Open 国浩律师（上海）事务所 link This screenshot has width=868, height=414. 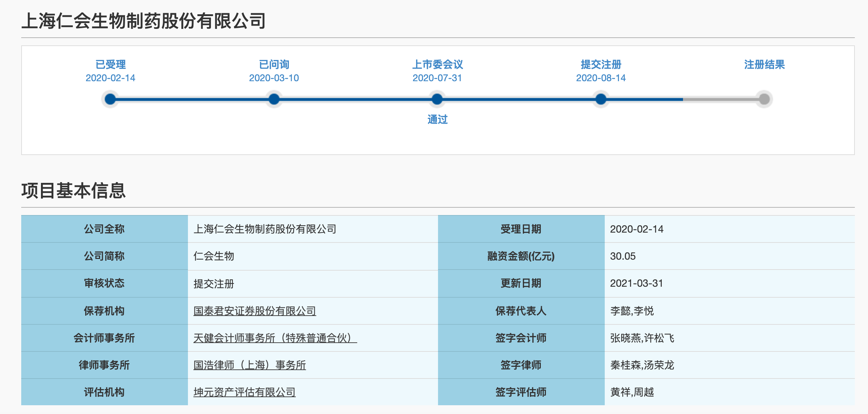(249, 365)
